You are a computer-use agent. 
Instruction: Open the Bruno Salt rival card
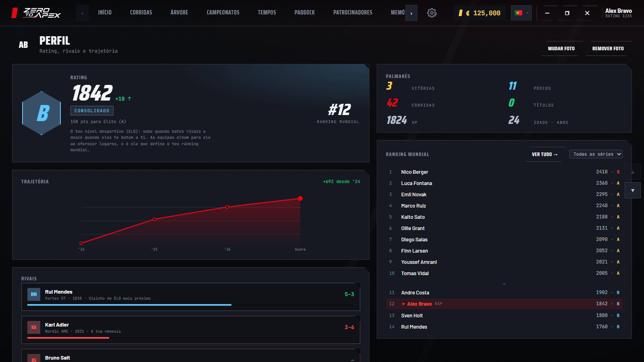(x=191, y=356)
